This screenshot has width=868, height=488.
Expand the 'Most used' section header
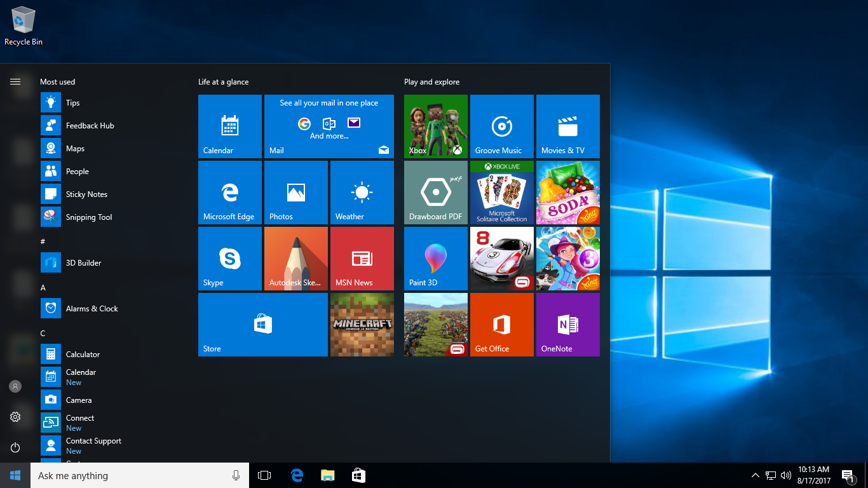(x=58, y=82)
